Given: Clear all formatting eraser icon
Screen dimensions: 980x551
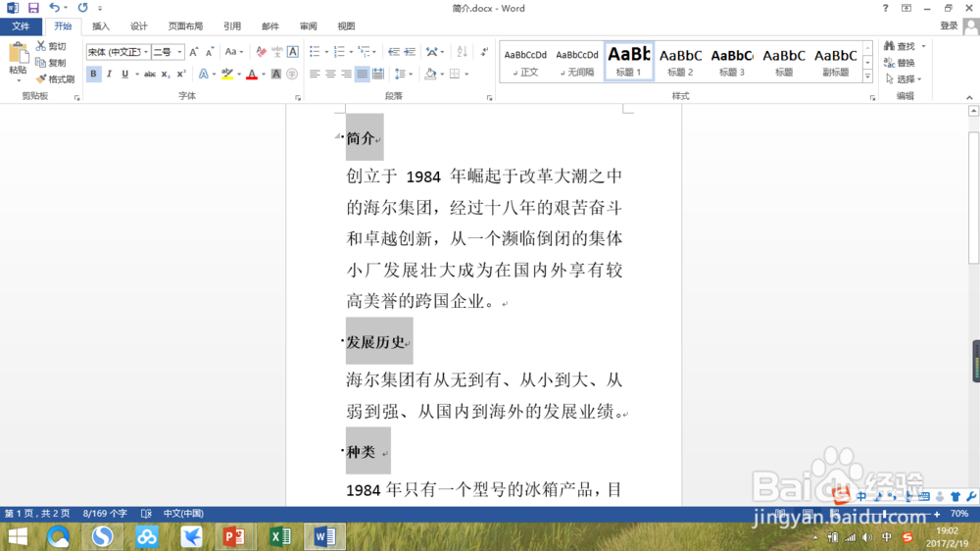Looking at the screenshot, I should click(x=262, y=52).
